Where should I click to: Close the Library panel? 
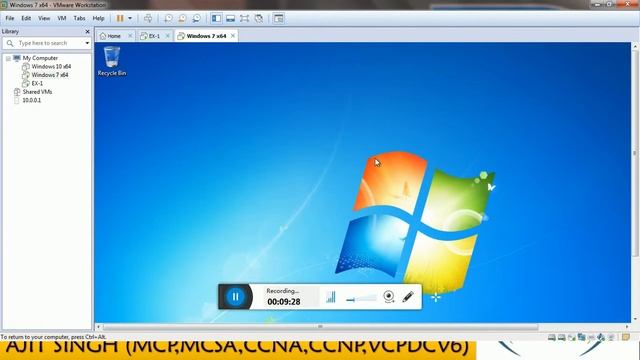click(x=87, y=31)
